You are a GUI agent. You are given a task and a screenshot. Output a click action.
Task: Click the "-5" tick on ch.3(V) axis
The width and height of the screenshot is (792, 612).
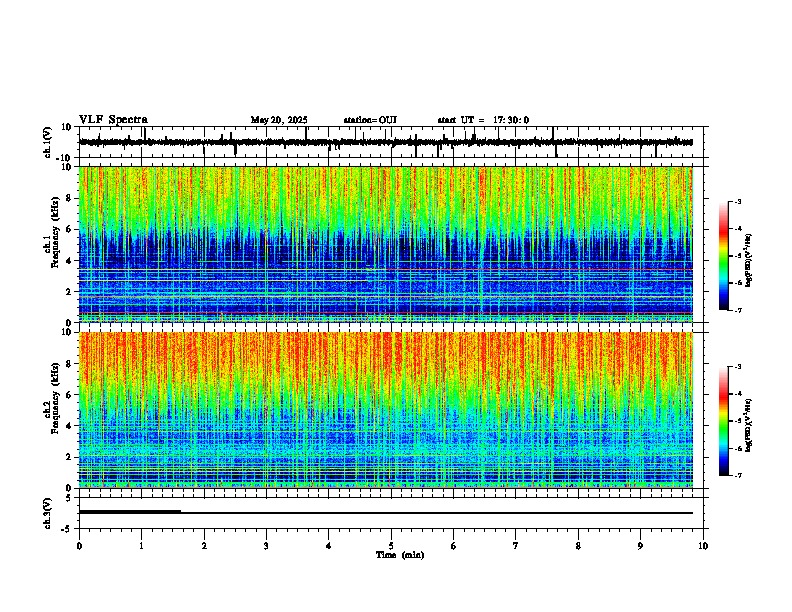67,529
